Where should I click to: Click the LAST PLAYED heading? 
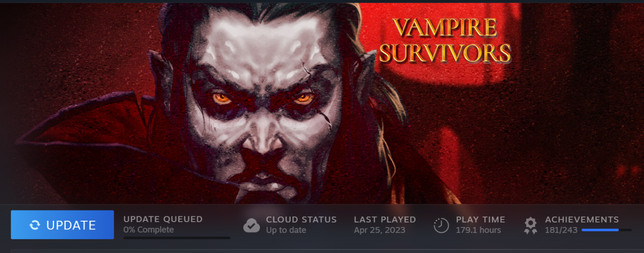pos(385,219)
